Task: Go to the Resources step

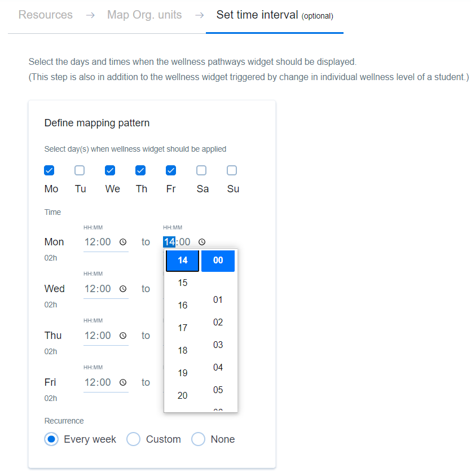Action: (x=46, y=15)
